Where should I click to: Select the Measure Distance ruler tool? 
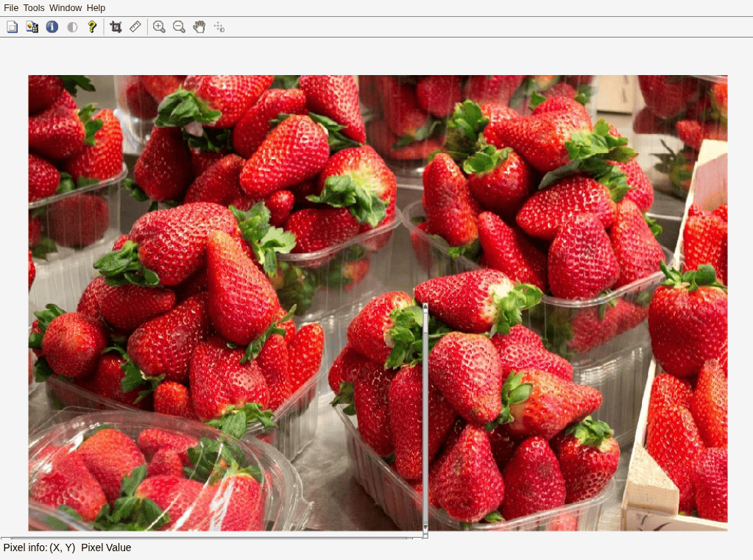[135, 27]
